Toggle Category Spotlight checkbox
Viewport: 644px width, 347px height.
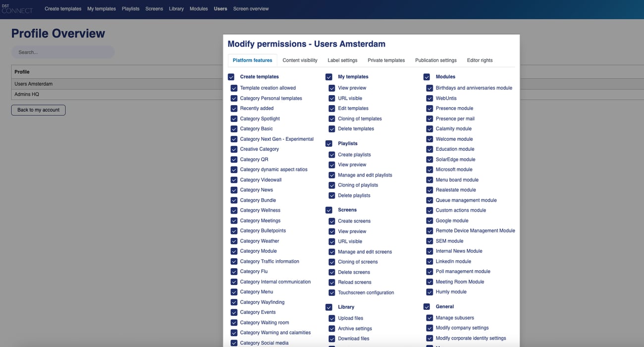[x=234, y=118]
